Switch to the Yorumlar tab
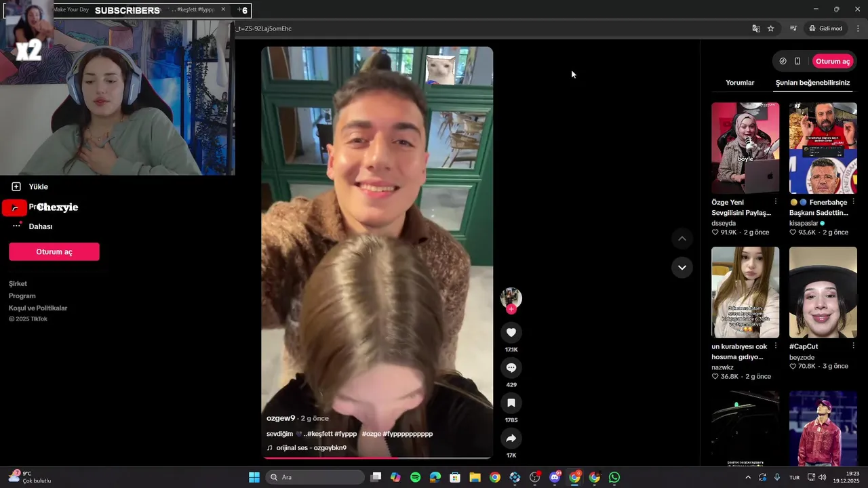This screenshot has width=868, height=488. point(740,83)
